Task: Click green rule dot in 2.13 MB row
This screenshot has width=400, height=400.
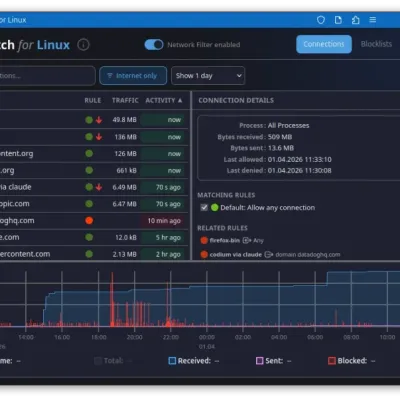Action: click(89, 254)
